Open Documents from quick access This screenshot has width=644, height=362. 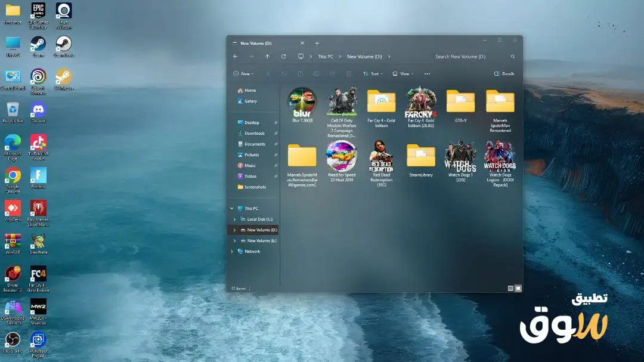coord(253,144)
